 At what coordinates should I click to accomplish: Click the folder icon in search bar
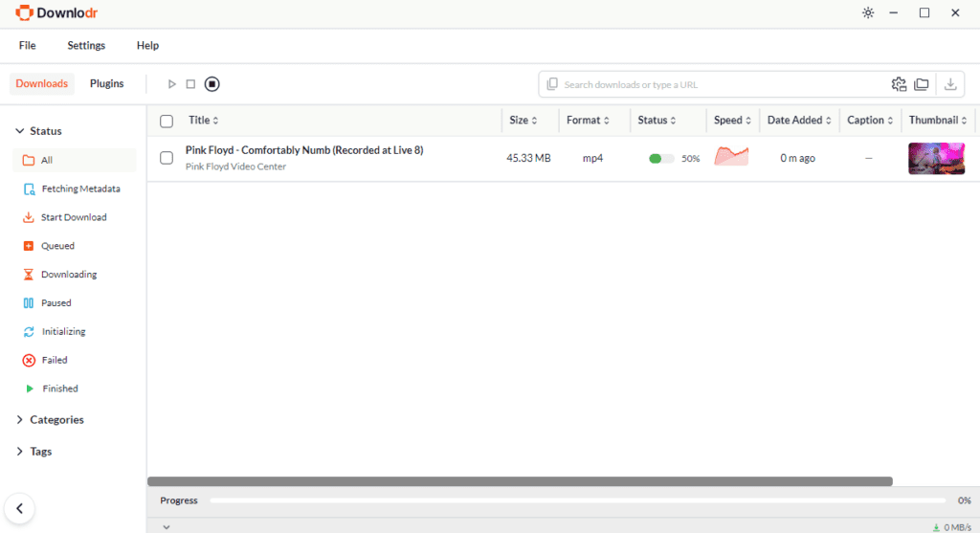(x=922, y=84)
